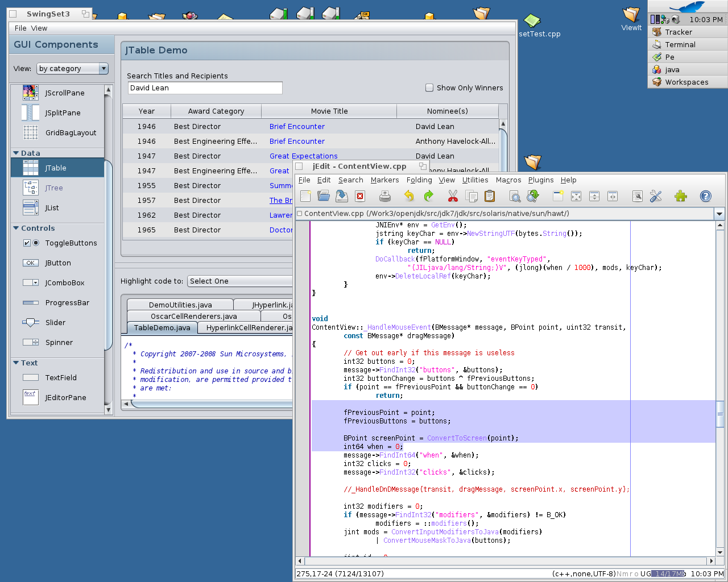Open the View menu in SwingSet3
This screenshot has height=582, width=728.
(39, 28)
